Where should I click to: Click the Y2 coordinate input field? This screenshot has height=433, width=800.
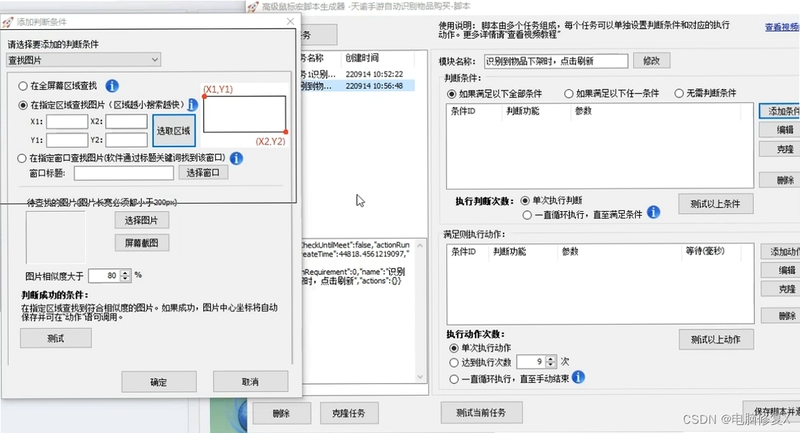[127, 140]
